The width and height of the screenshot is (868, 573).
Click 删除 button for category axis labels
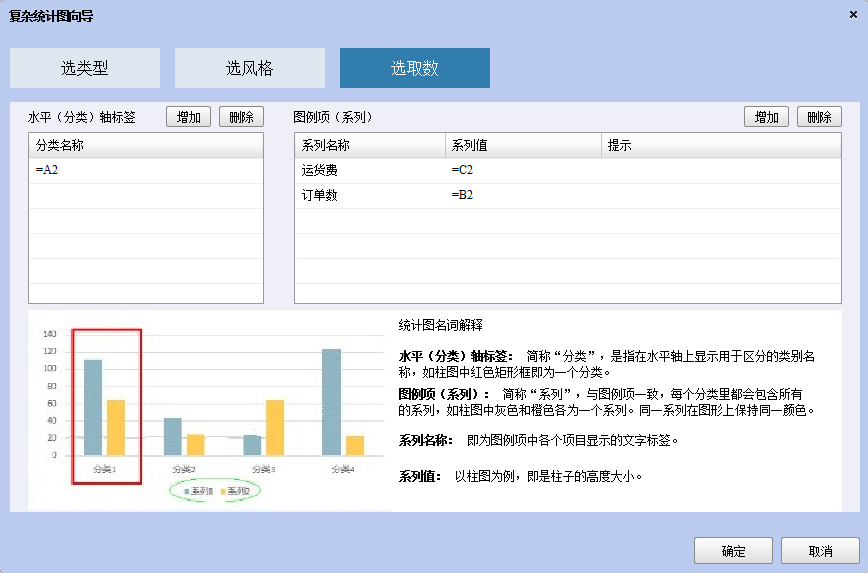[x=241, y=117]
